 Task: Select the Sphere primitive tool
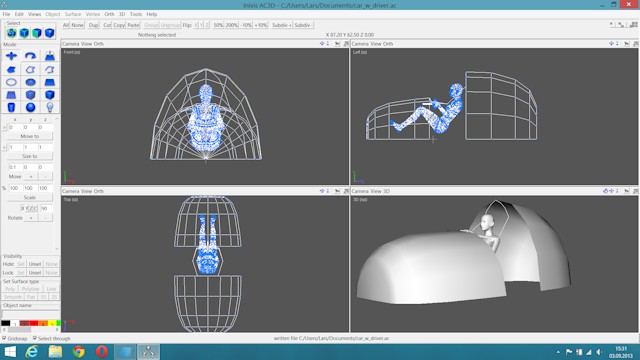click(x=30, y=107)
